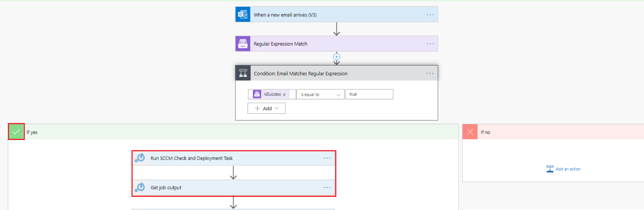Click the Get job output gear icon
The image size is (644, 210).
click(140, 187)
